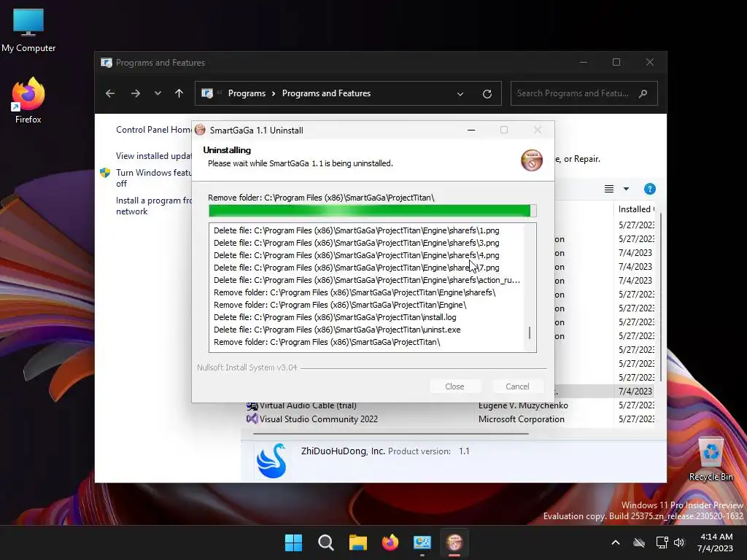Screen dimensions: 747x560
Task: Click the Installed On column header
Action: click(635, 209)
